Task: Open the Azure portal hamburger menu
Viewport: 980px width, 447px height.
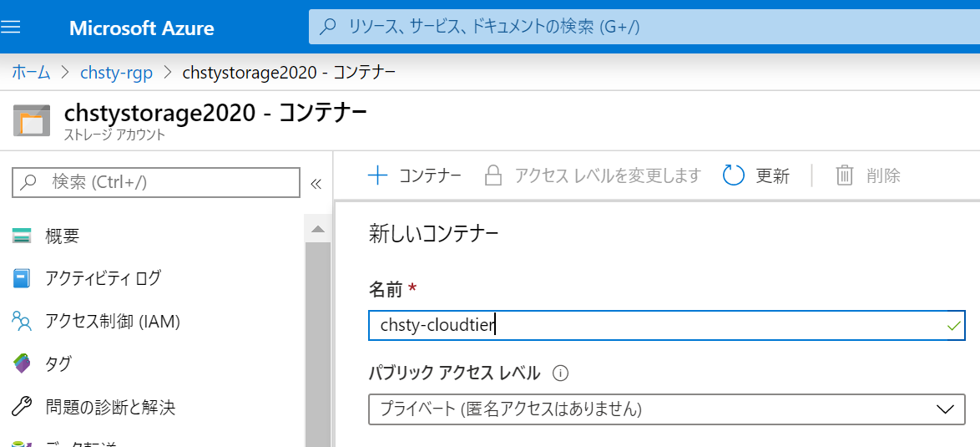Action: click(x=12, y=27)
